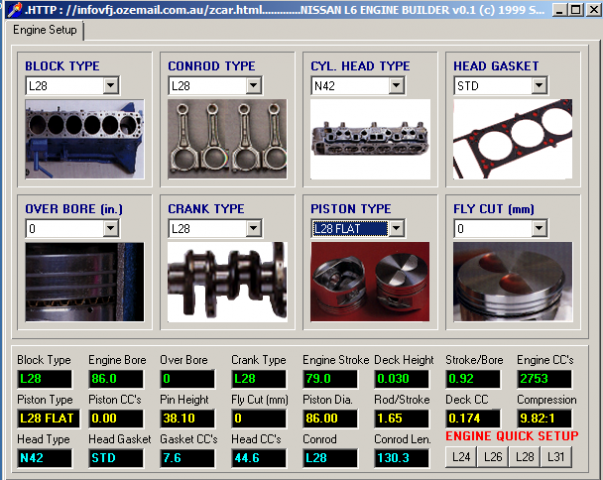Click the cylinder head picture

pyautogui.click(x=370, y=137)
